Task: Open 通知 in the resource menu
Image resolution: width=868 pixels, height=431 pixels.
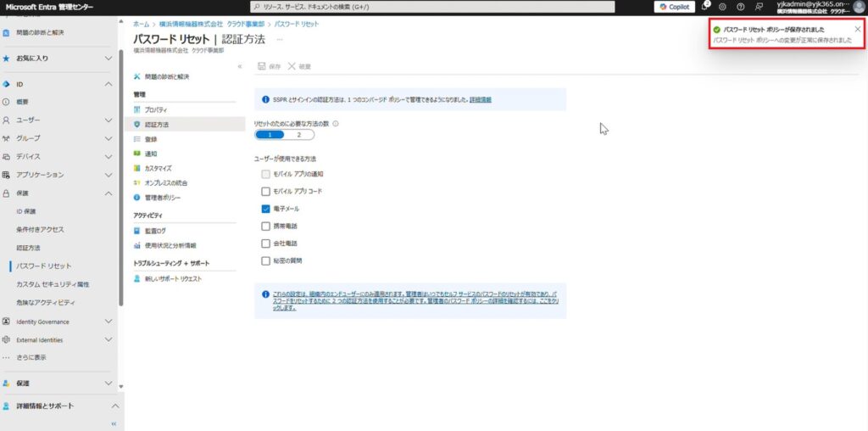Action: pos(151,154)
